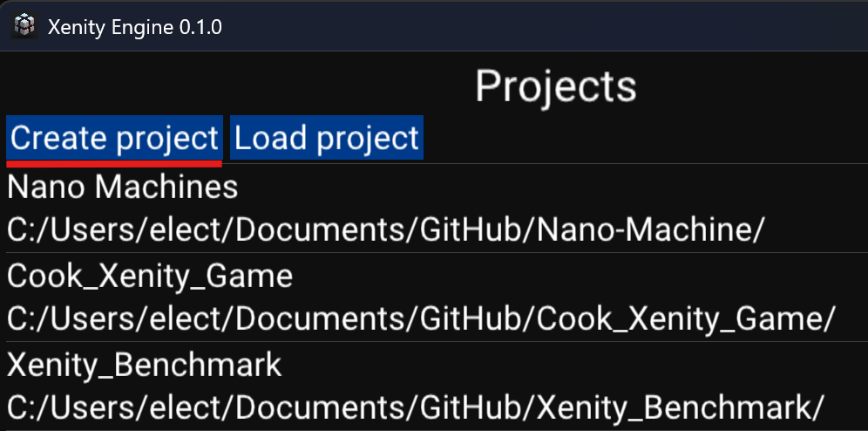The width and height of the screenshot is (868, 431).
Task: Click divider between Cook_Xenity_Game and Xenity_Benchmark
Action: click(x=434, y=342)
